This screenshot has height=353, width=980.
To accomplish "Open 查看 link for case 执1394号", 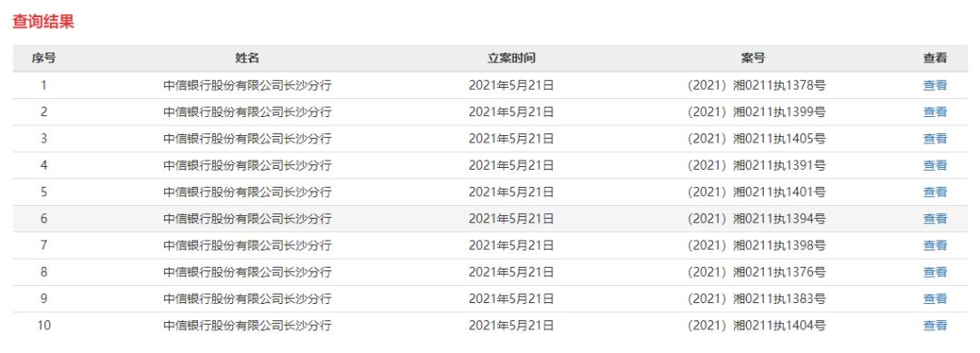I will [x=935, y=219].
